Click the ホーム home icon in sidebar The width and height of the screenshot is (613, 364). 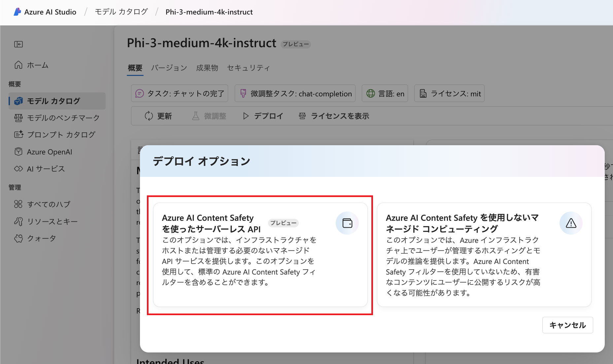(18, 65)
